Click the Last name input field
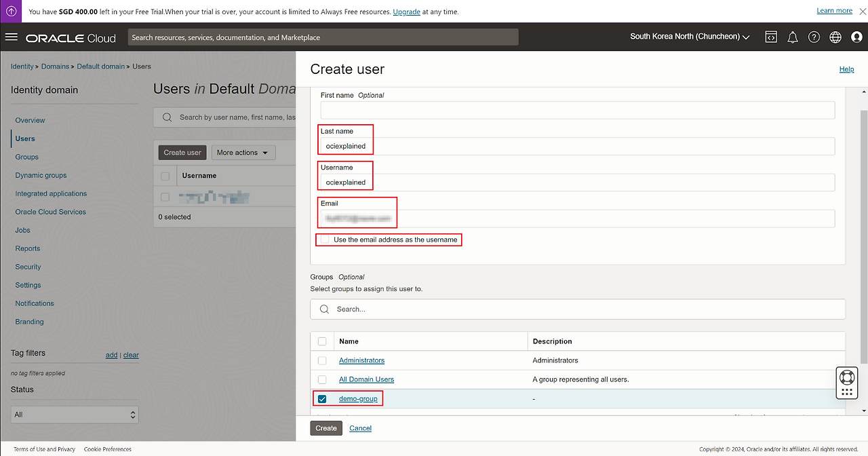 click(x=577, y=146)
